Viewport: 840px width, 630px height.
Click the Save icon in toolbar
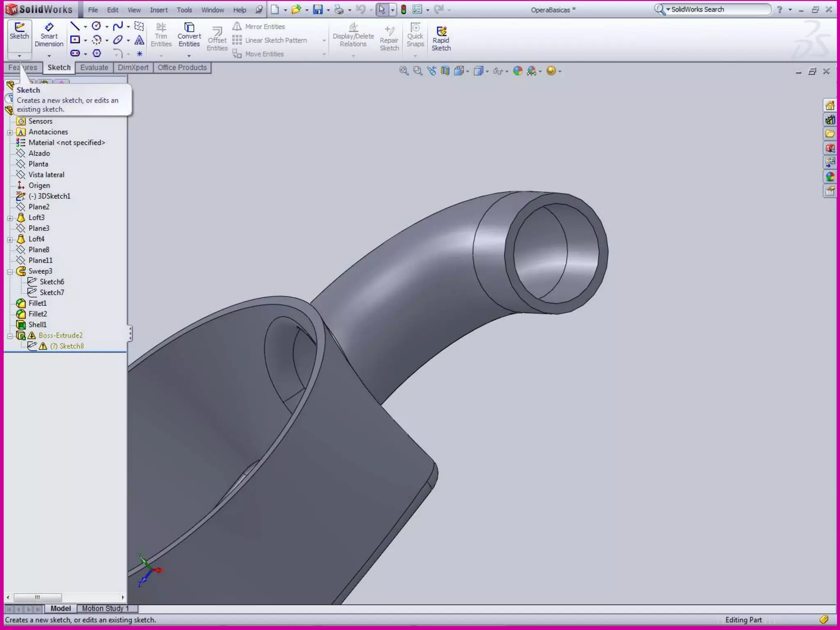coord(318,9)
